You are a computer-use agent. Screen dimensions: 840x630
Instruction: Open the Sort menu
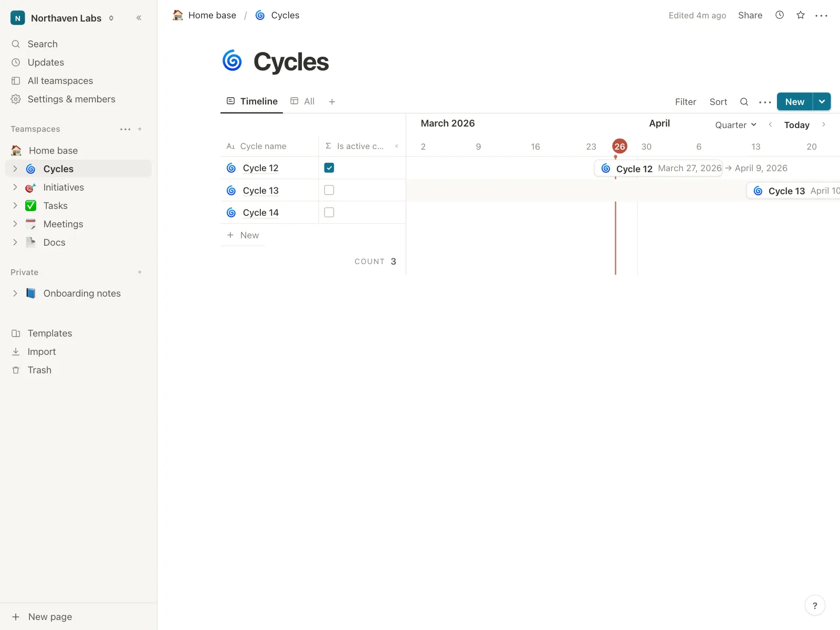point(718,102)
